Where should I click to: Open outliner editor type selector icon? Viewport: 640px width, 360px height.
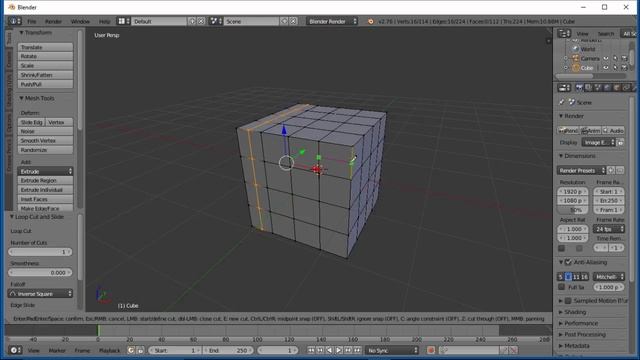point(564,33)
